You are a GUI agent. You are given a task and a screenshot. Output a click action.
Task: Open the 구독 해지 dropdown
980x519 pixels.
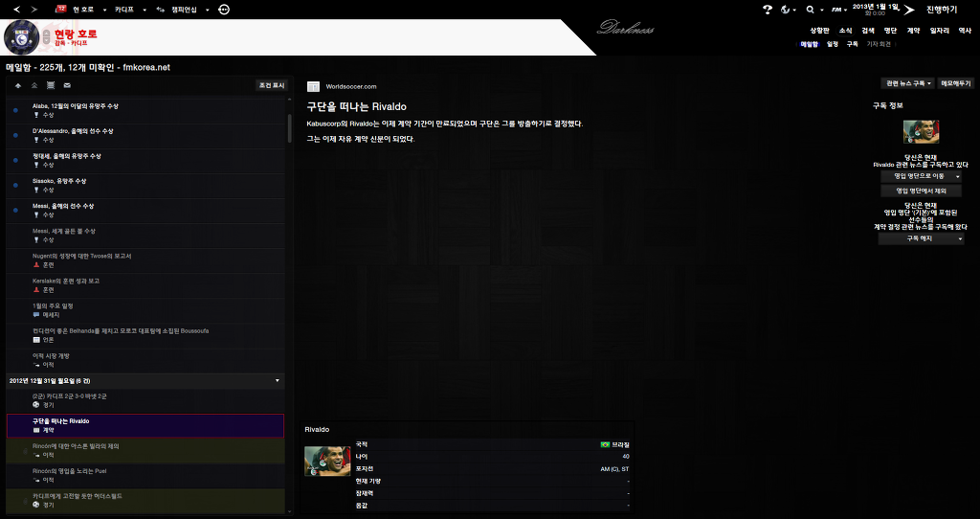click(922, 238)
